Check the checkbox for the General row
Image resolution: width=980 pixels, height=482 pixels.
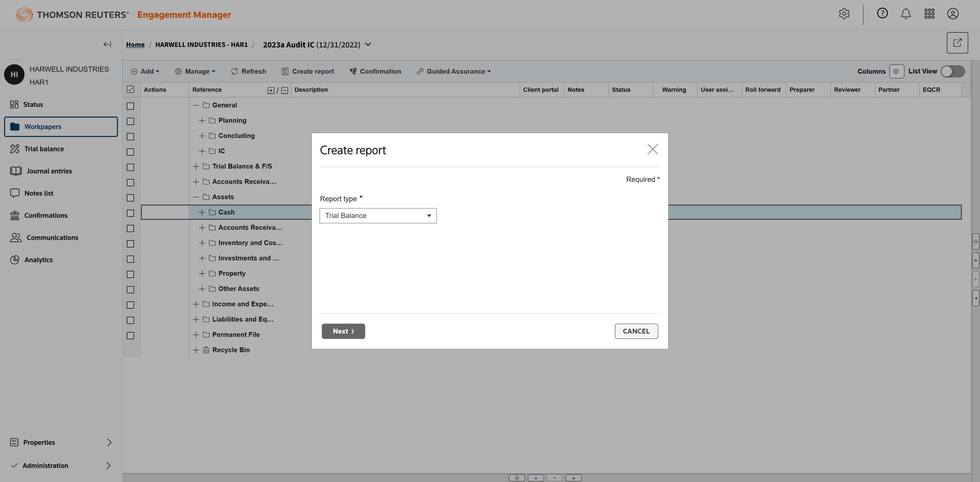tap(130, 106)
